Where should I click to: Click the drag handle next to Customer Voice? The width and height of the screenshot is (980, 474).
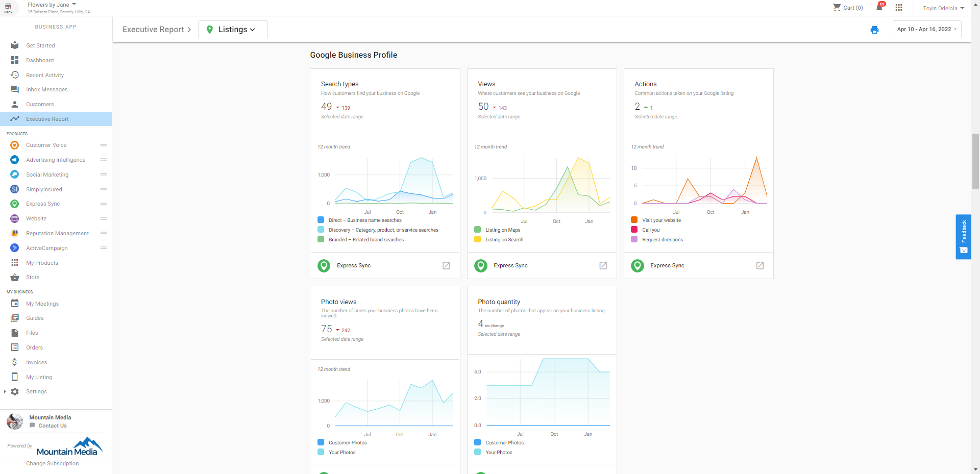(104, 145)
